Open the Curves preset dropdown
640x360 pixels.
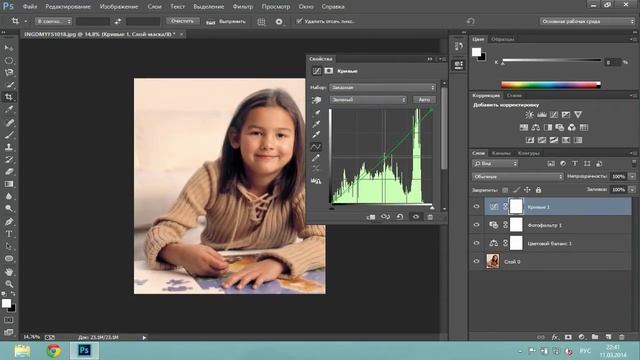tap(382, 87)
